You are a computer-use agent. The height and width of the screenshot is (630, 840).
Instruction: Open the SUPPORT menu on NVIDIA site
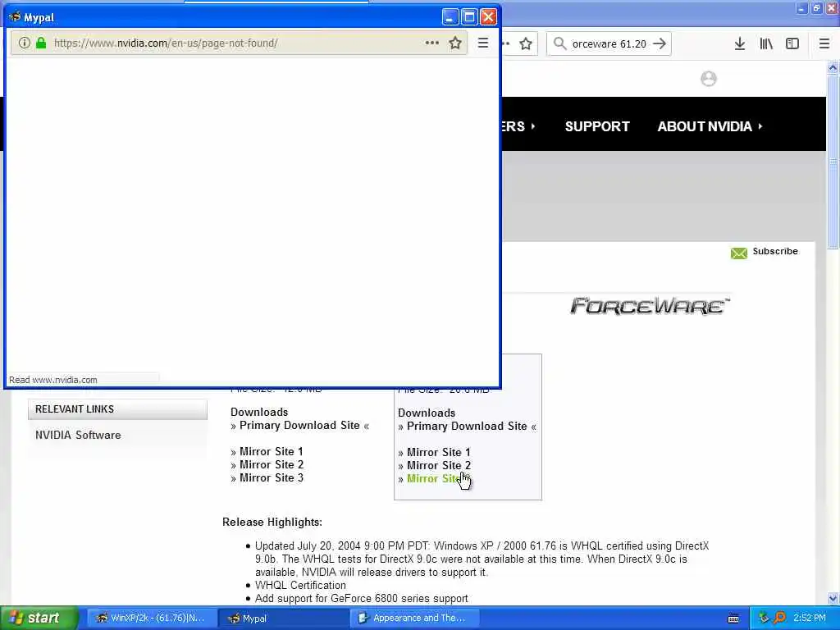tap(597, 126)
